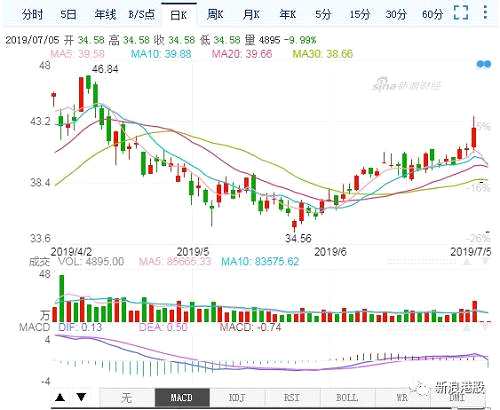The image size is (500, 410).
Task: Open the 15分 minute chart
Action: 360,15
